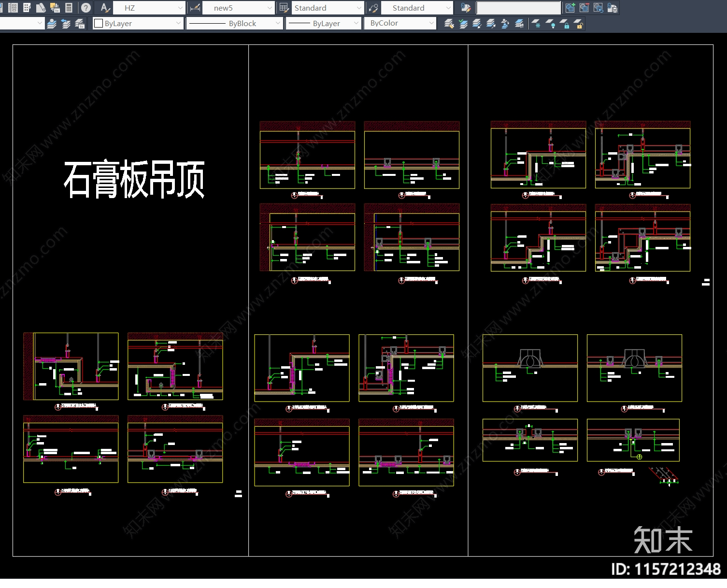This screenshot has height=588, width=727.
Task: Open the new5 dimension style dropdown
Action: point(239,8)
